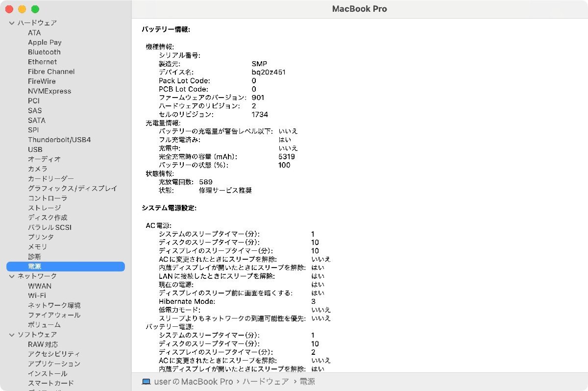Select ボリューム in sidebar
Viewport: 588px width, 391px height.
click(44, 325)
